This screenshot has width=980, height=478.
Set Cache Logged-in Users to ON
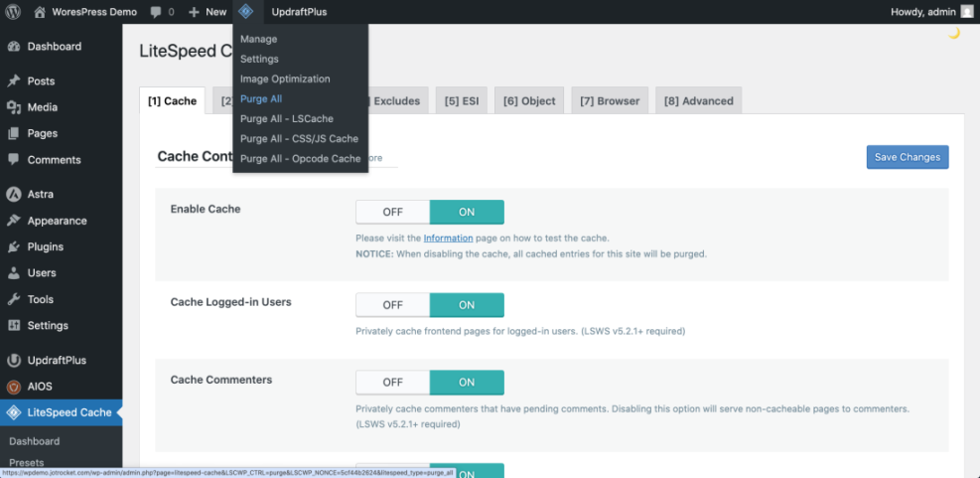point(467,305)
